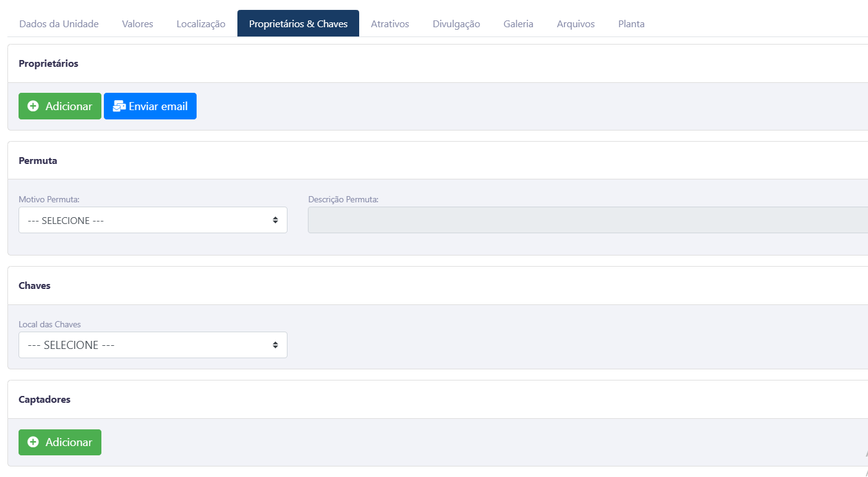Open the Valores tab
Image resolution: width=868 pixels, height=477 pixels.
pyautogui.click(x=137, y=24)
